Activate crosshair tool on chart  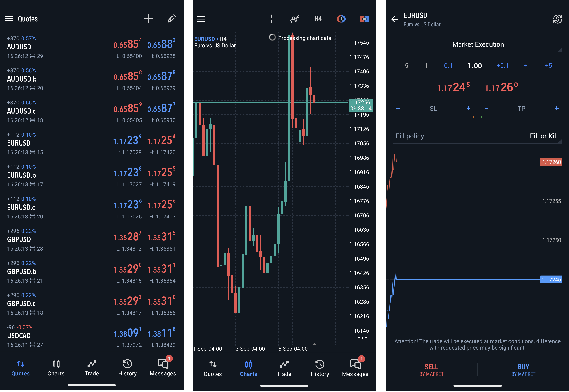272,19
